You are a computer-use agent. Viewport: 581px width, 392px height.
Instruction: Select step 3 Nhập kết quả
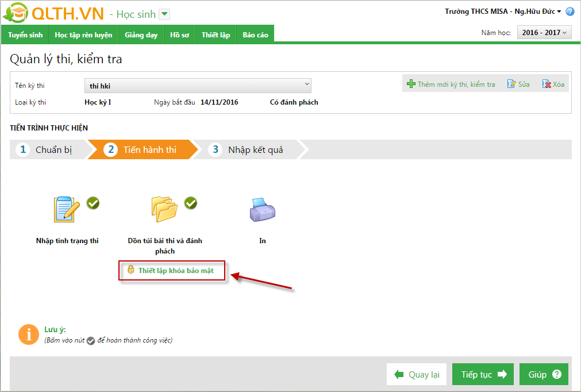pyautogui.click(x=246, y=149)
